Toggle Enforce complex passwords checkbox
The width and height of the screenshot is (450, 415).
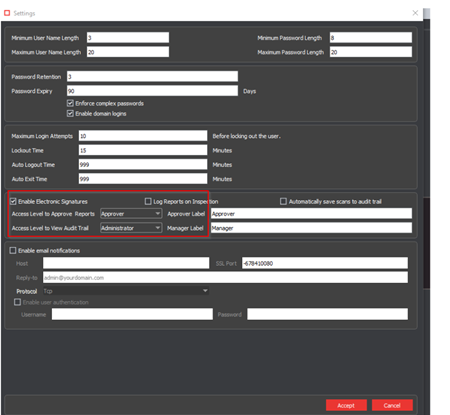[70, 103]
